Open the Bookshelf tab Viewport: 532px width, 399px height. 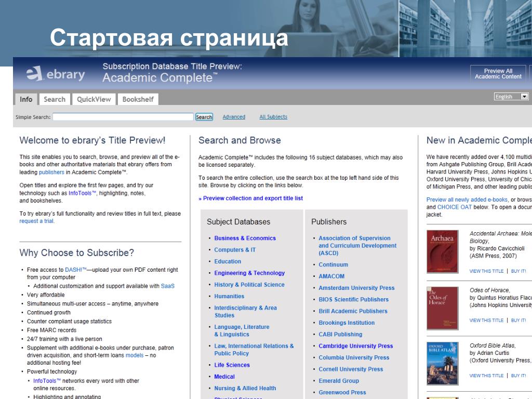(138, 99)
